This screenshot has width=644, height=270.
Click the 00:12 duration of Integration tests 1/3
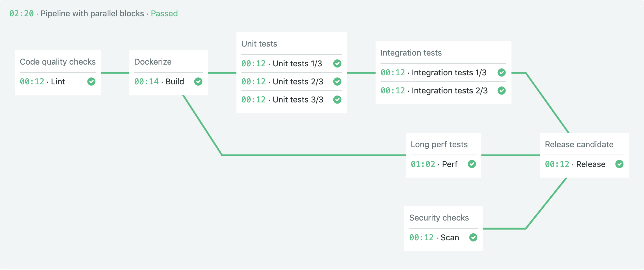coord(393,72)
